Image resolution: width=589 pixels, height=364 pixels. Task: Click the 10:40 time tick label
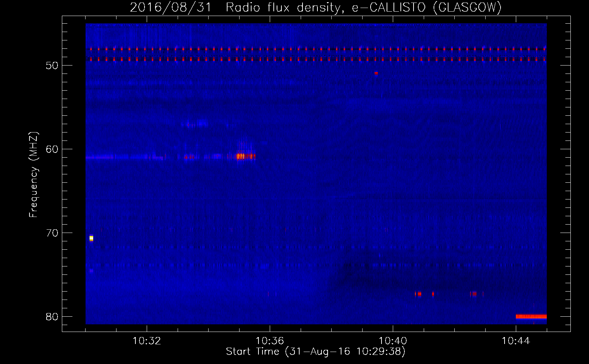393,341
